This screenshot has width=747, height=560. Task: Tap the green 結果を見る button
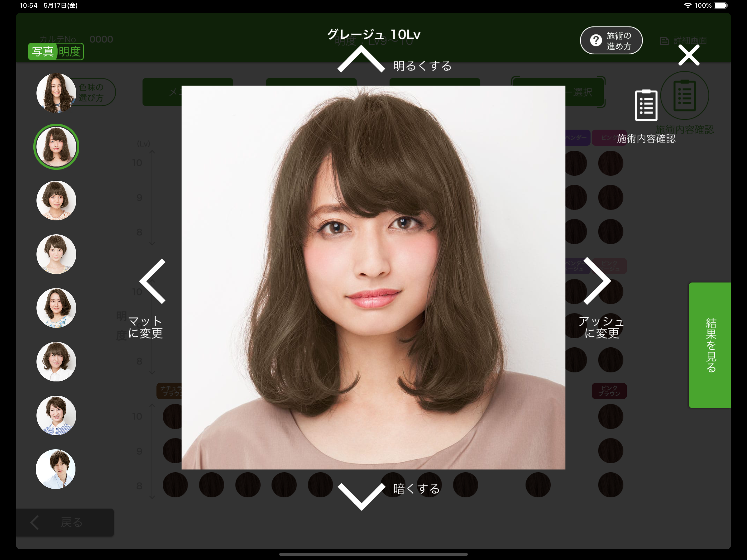point(710,345)
